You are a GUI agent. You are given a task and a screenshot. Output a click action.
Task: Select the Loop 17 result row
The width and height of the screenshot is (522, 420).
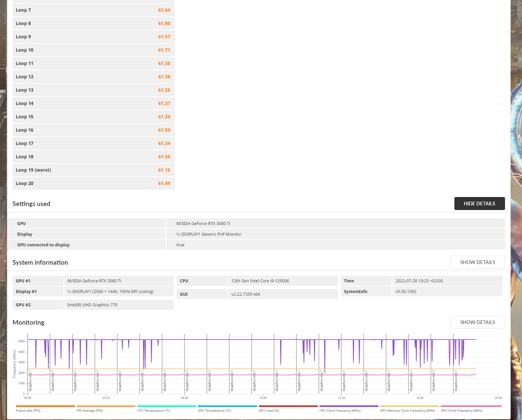(x=94, y=143)
